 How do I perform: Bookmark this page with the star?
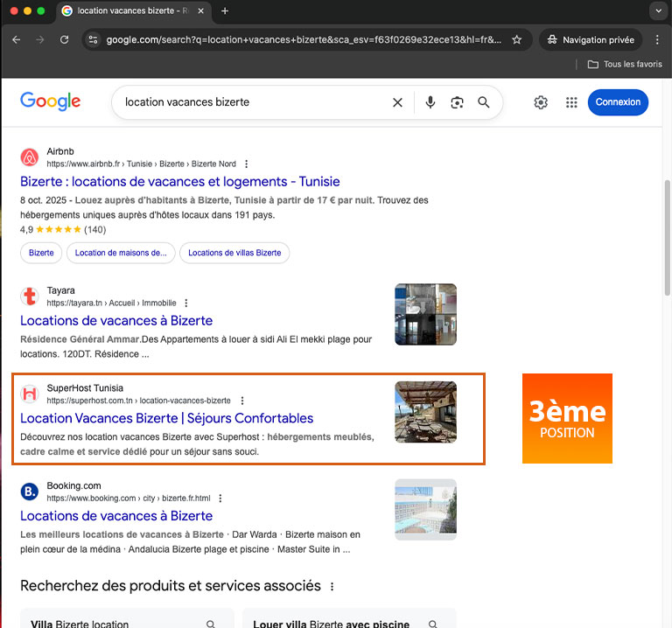click(516, 40)
